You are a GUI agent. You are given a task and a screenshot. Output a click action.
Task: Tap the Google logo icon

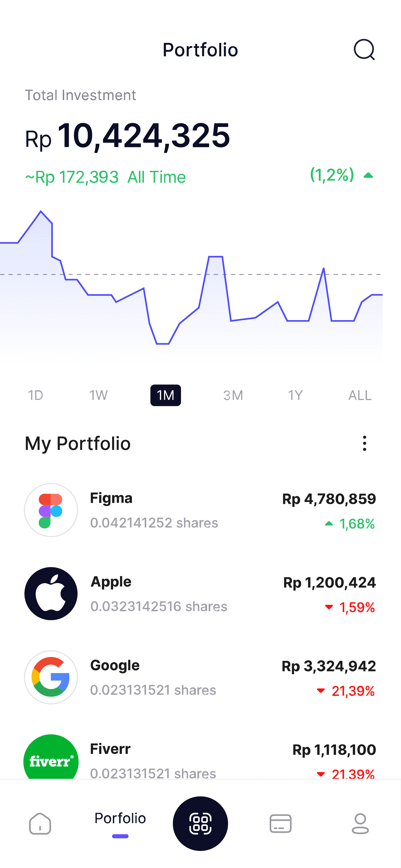coord(51,677)
